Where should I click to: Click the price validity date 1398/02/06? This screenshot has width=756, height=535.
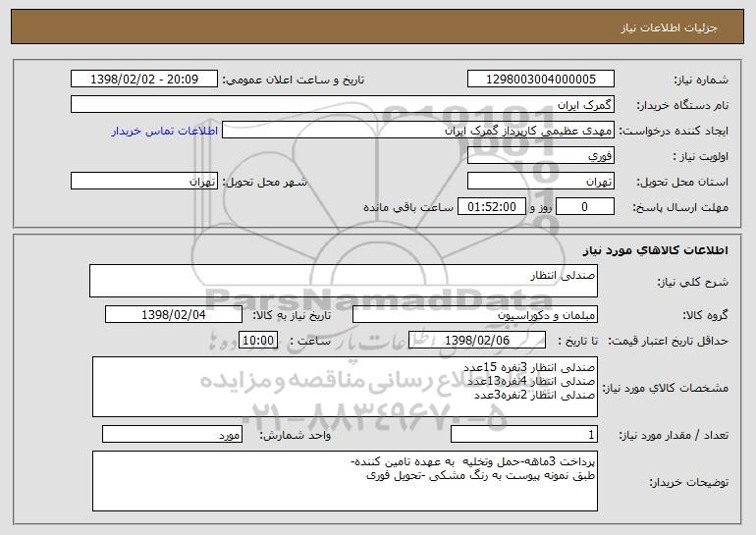coord(477,340)
